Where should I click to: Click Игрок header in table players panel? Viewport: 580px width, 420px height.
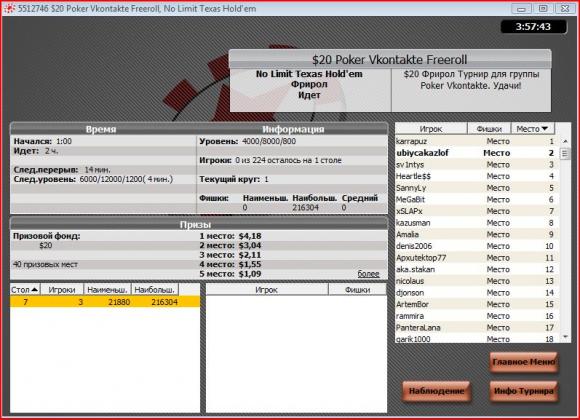coord(267,289)
